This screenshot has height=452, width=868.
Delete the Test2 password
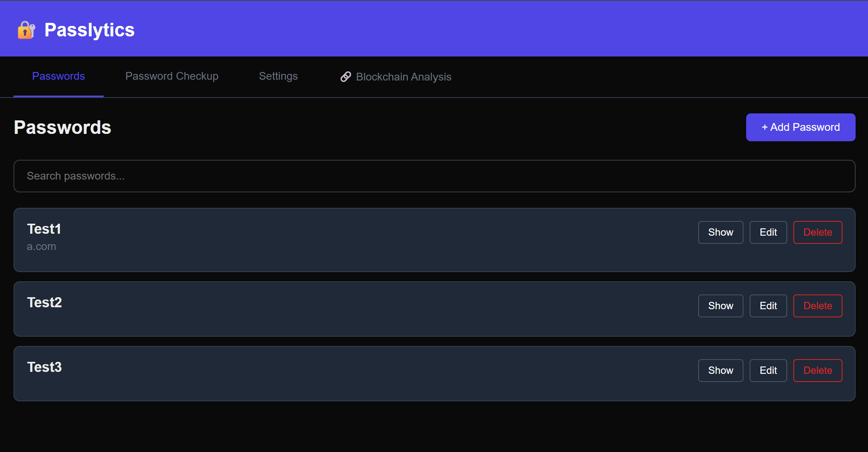(x=817, y=306)
